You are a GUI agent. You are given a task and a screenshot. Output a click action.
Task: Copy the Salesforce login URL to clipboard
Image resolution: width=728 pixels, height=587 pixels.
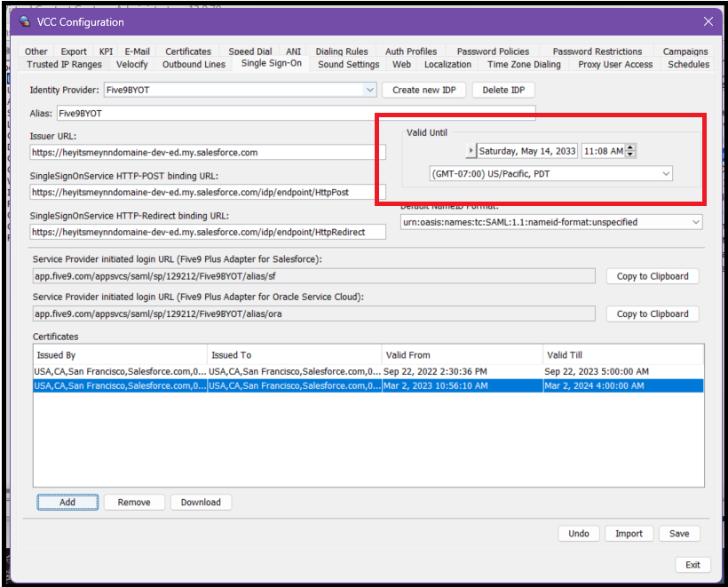tap(653, 276)
